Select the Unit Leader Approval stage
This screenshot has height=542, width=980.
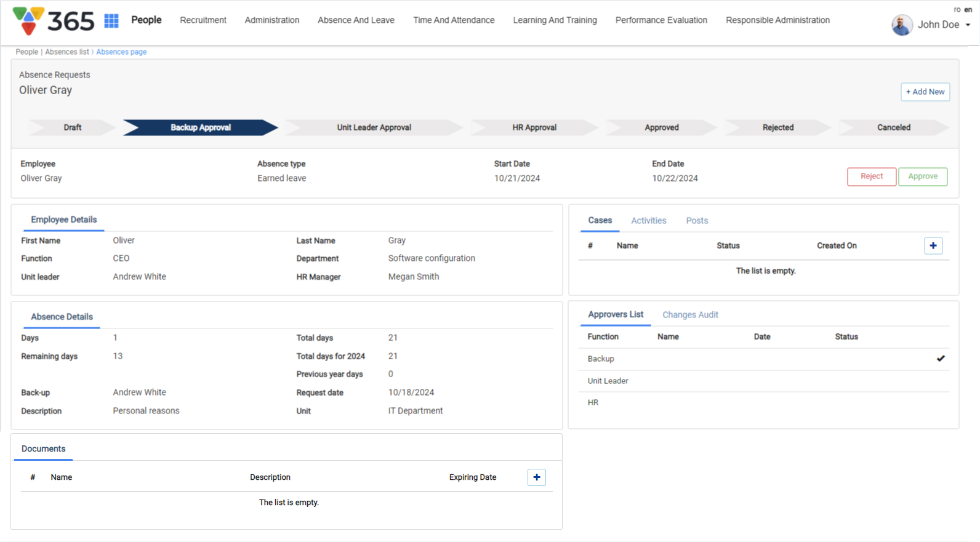(x=374, y=127)
